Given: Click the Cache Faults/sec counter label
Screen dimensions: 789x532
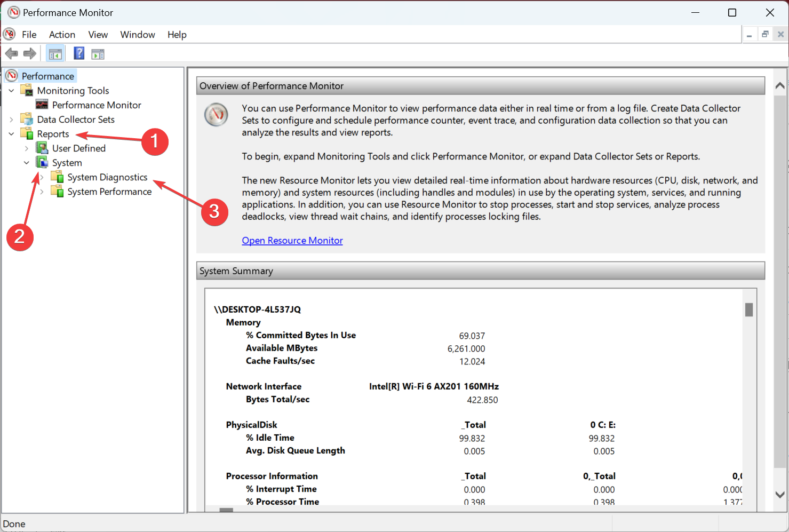Looking at the screenshot, I should pos(280,361).
